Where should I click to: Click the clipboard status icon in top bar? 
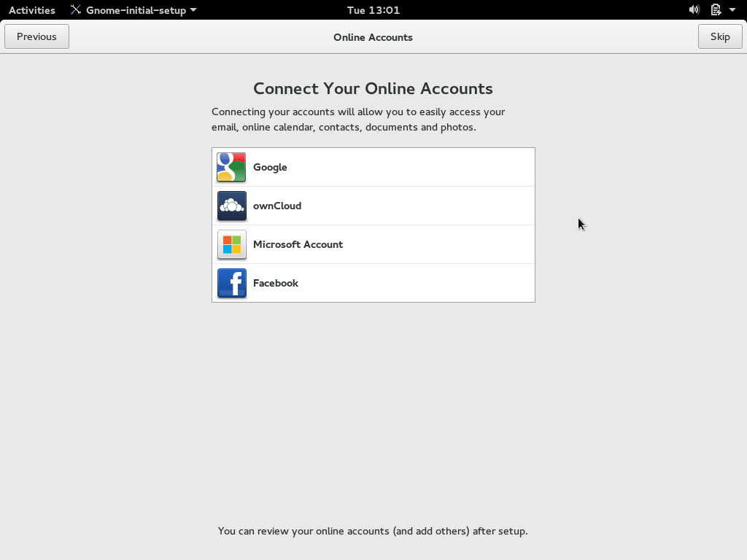tap(716, 9)
